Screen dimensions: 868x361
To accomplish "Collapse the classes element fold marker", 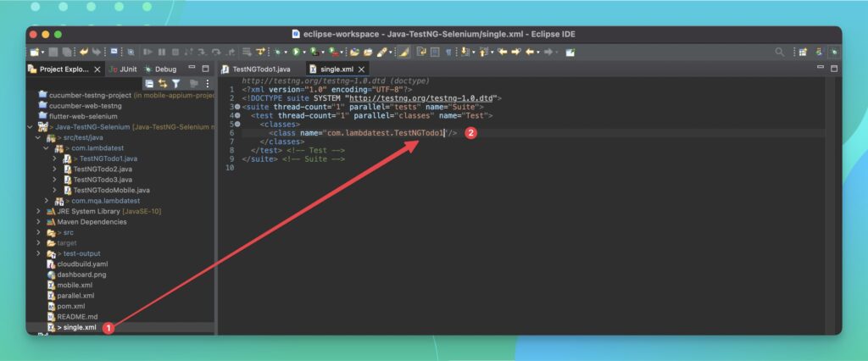I will 237,124.
